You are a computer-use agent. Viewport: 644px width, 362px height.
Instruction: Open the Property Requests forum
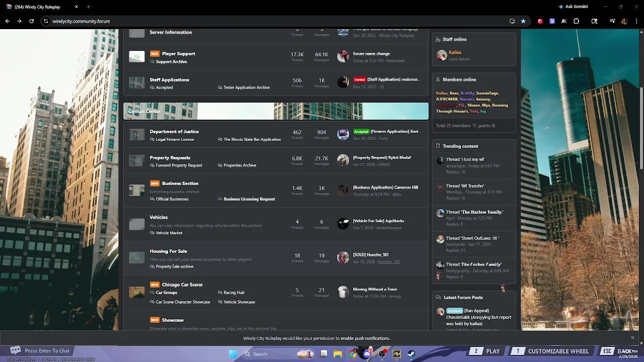[170, 158]
